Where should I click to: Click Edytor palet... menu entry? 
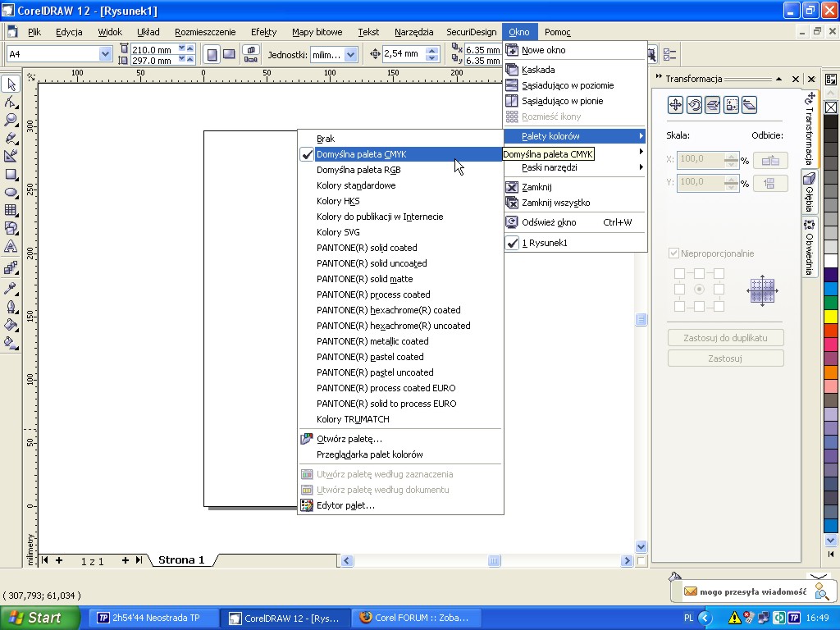pos(345,505)
